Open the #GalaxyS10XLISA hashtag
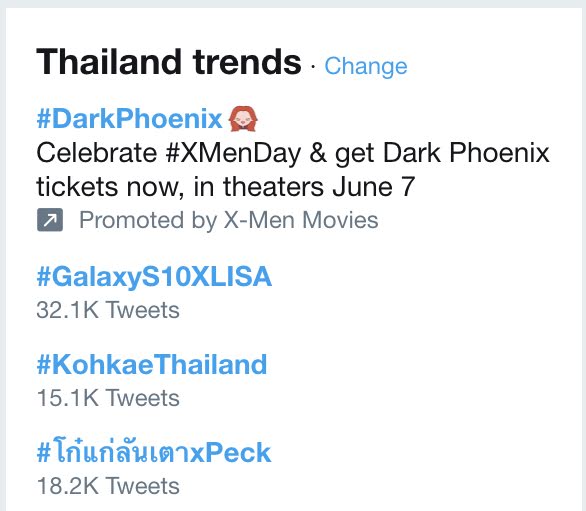Screen dimensions: 586x511 (x=154, y=277)
